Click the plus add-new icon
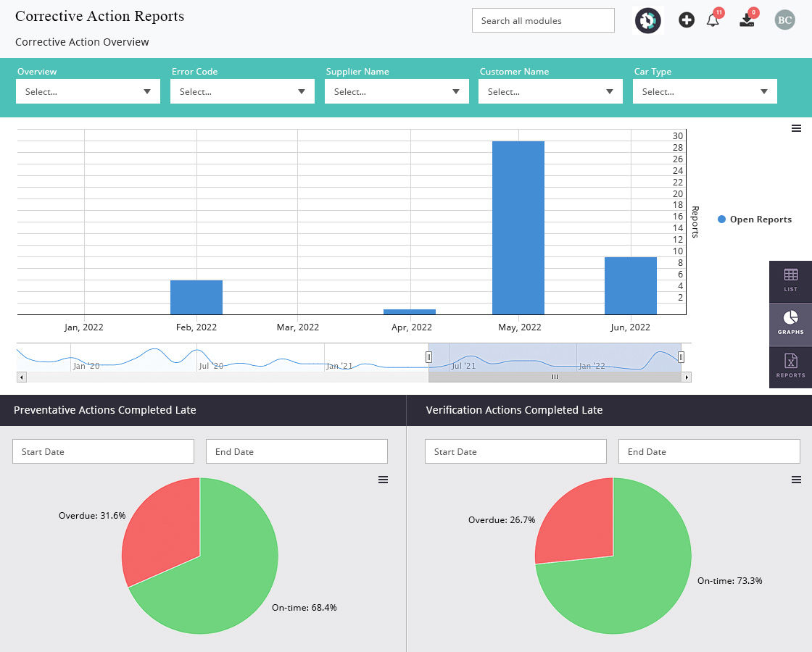This screenshot has width=812, height=652. tap(686, 20)
